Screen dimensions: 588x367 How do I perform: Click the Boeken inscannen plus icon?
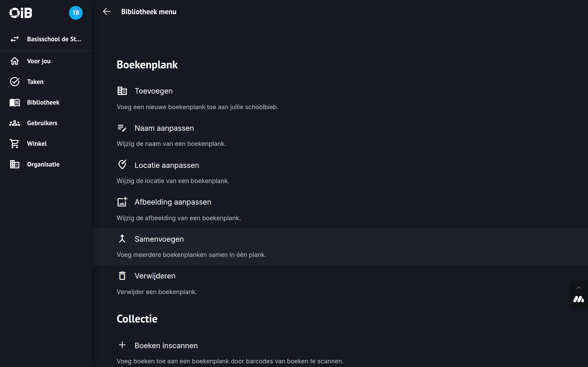click(122, 345)
